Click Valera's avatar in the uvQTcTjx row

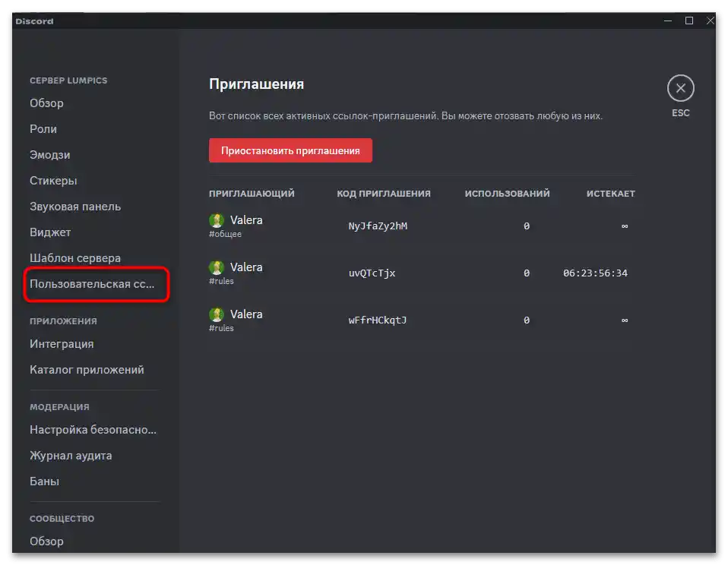click(x=217, y=267)
